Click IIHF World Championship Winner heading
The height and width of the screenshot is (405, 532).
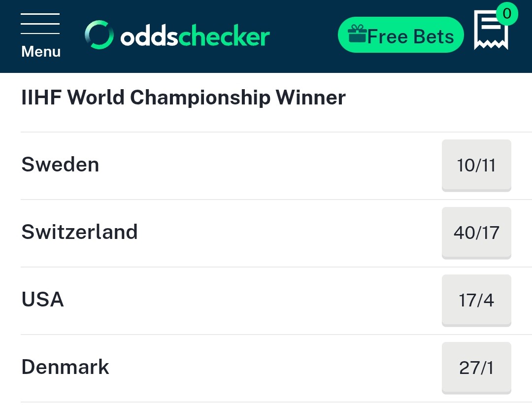(x=183, y=98)
